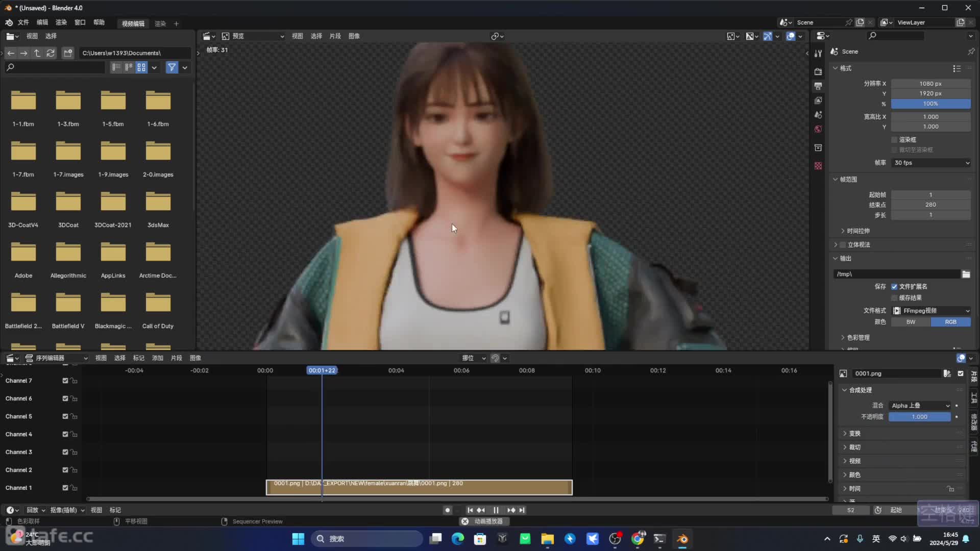
Task: Open the Sequencer editor type dropdown
Action: (x=56, y=358)
